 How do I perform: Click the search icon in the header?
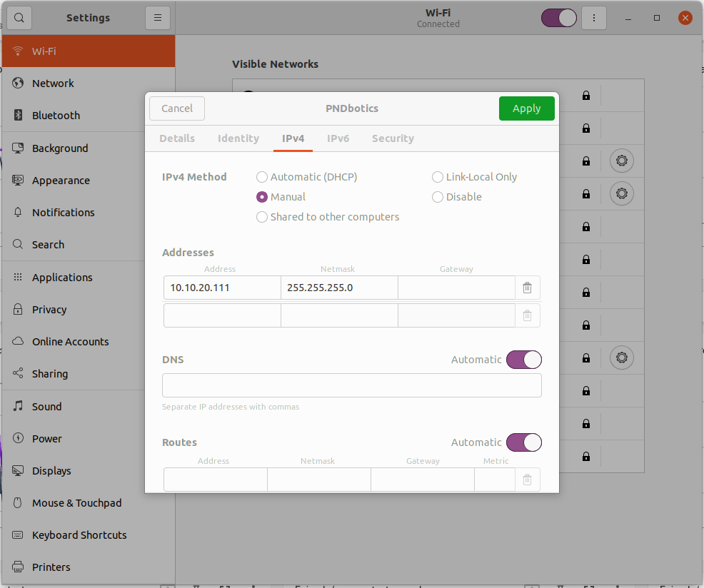tap(19, 17)
